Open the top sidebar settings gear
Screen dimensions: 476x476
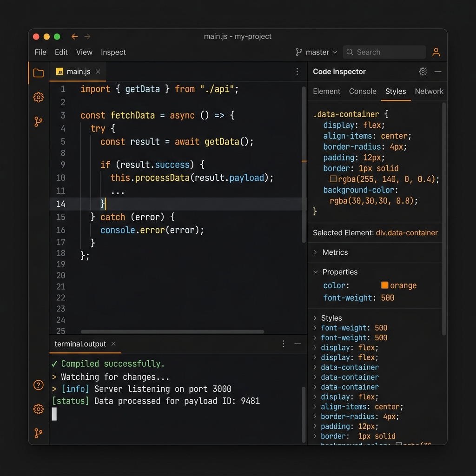pyautogui.click(x=38, y=97)
